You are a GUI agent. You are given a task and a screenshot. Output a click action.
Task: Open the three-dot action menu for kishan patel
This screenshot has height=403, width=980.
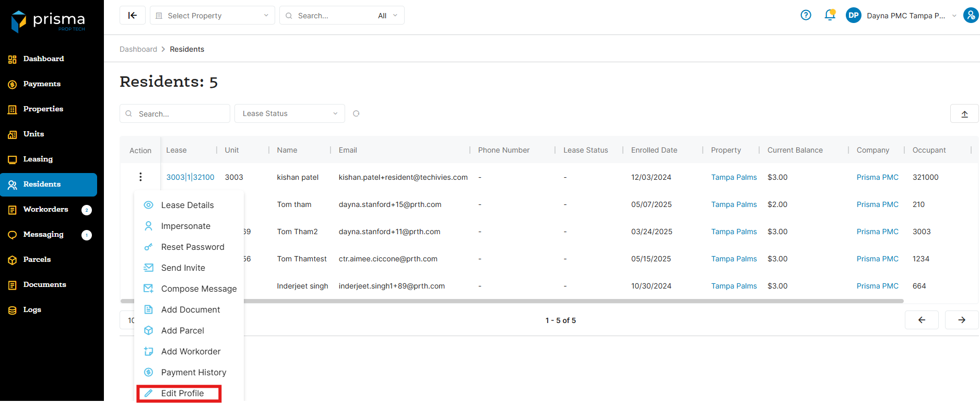140,177
